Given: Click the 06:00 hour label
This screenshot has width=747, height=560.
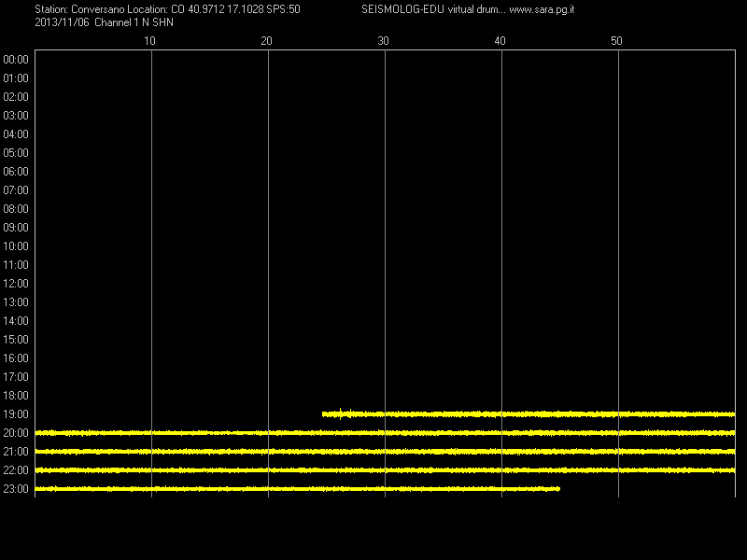Looking at the screenshot, I should [x=16, y=172].
